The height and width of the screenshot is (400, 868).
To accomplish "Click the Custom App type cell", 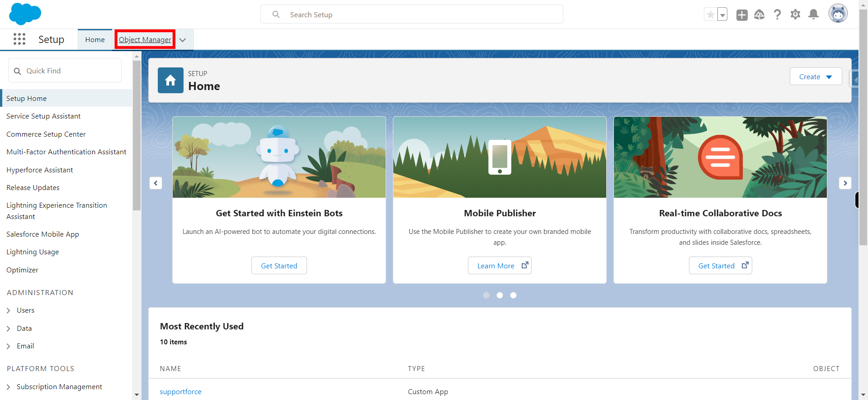I will 428,392.
